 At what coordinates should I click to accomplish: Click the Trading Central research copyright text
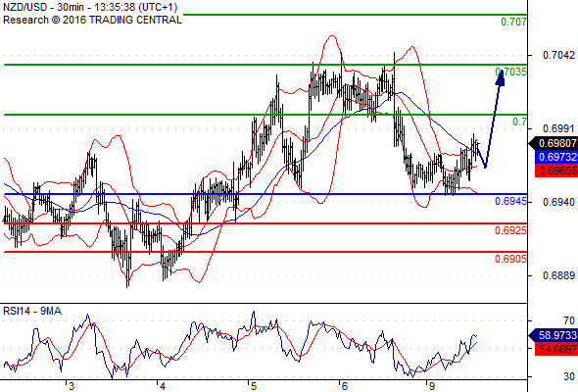[x=92, y=20]
